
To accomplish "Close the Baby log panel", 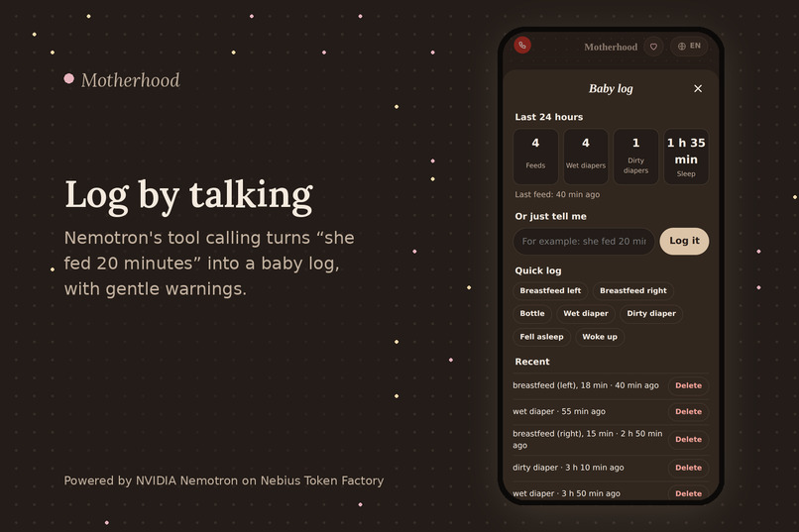I will click(x=698, y=88).
